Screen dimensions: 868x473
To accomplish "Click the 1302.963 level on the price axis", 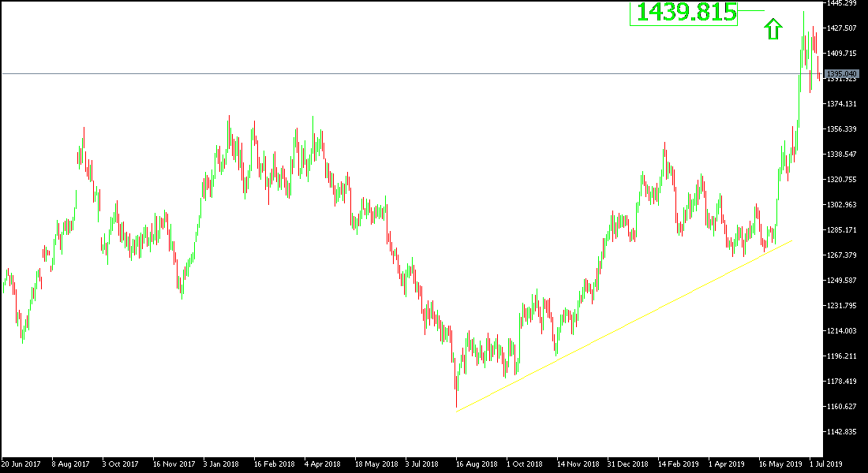I will pos(844,203).
